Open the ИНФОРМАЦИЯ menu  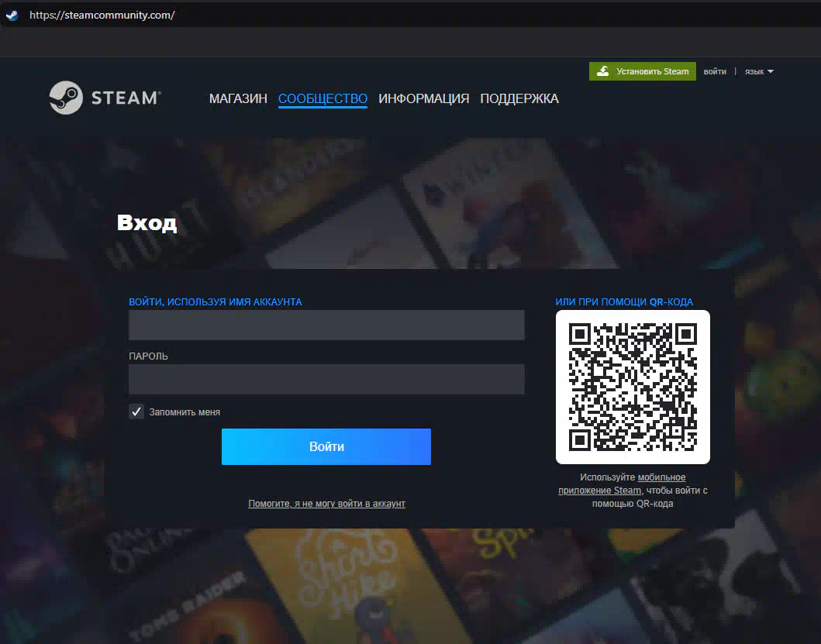(423, 98)
